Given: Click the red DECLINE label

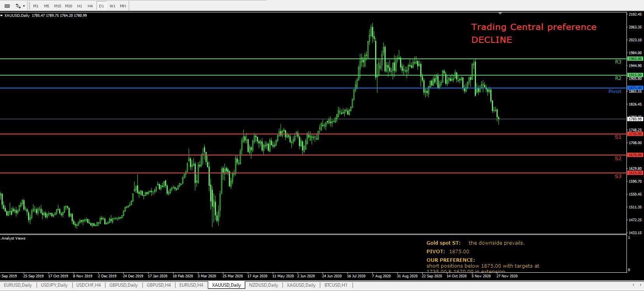Looking at the screenshot, I should pos(491,40).
